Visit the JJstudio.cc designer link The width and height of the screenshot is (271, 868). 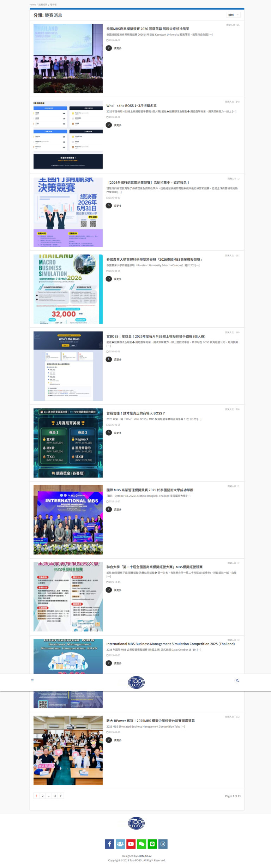tap(145, 856)
